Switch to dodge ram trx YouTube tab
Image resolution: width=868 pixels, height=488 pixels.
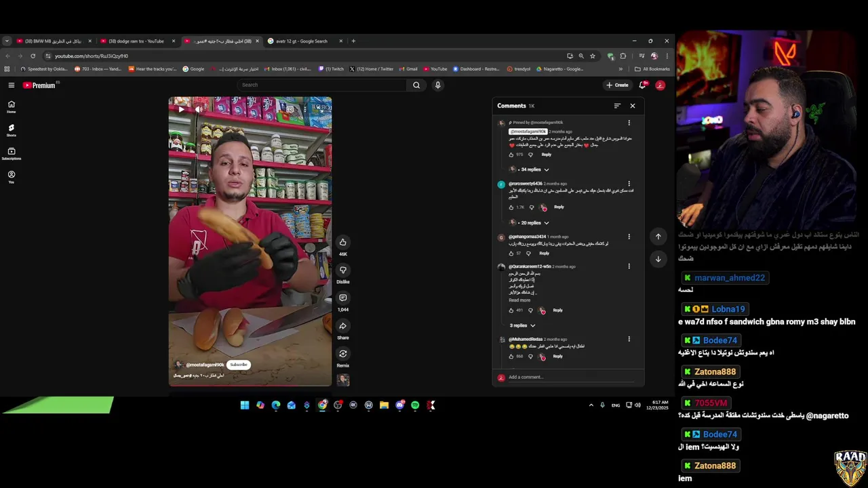[x=138, y=41]
